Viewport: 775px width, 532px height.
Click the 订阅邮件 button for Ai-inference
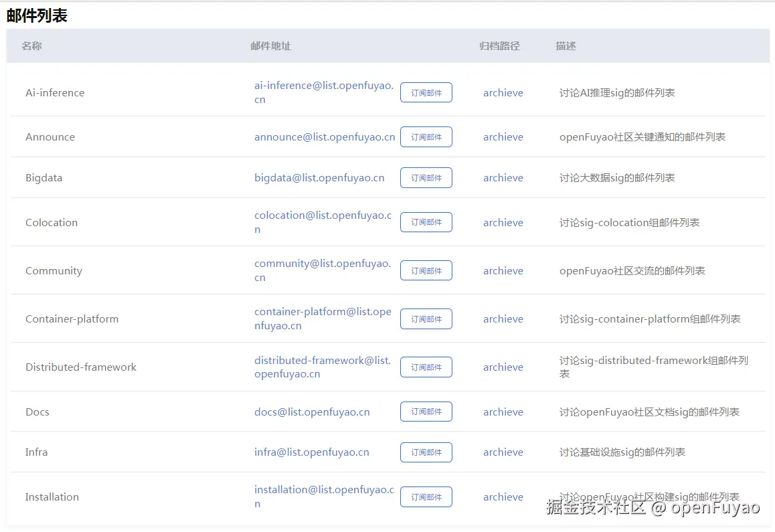426,92
